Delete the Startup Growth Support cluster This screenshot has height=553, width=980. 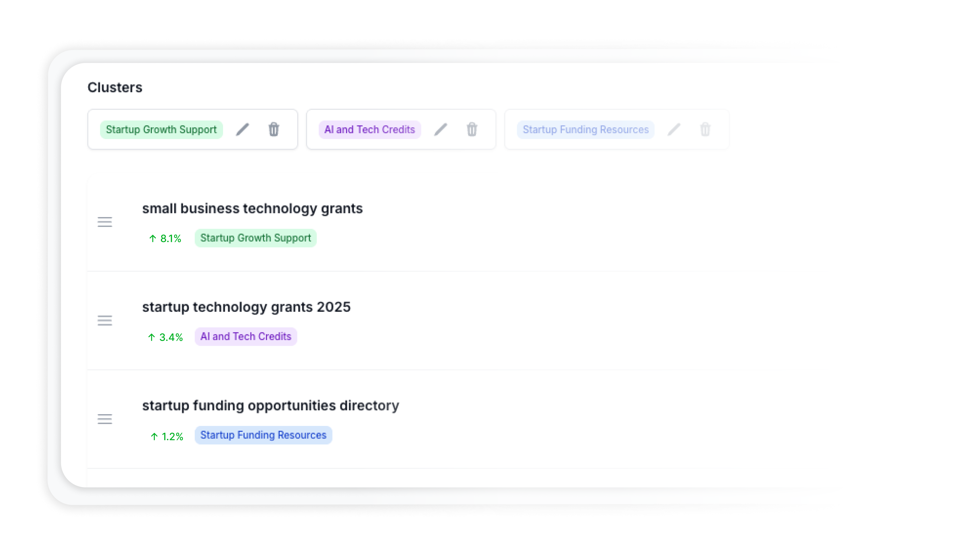(274, 130)
